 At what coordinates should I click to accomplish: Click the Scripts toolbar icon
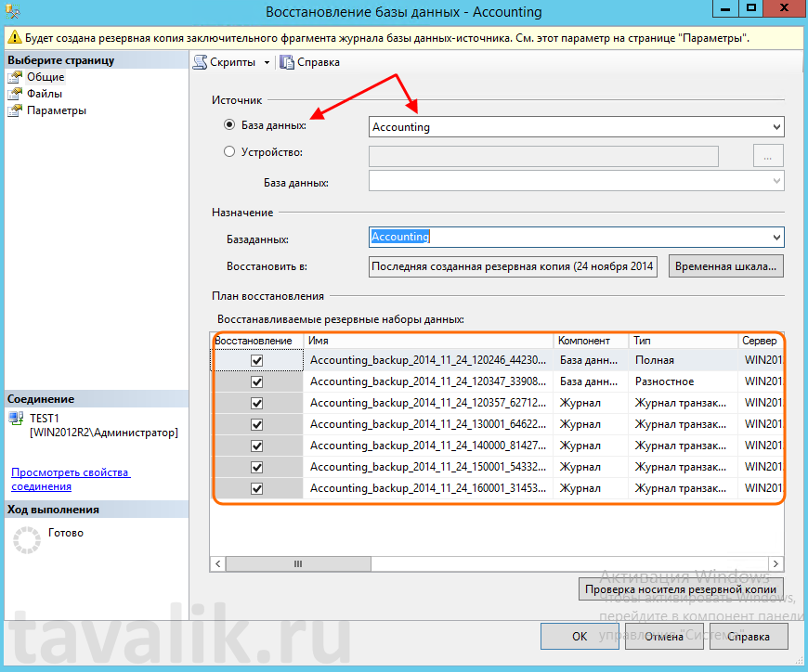click(200, 62)
